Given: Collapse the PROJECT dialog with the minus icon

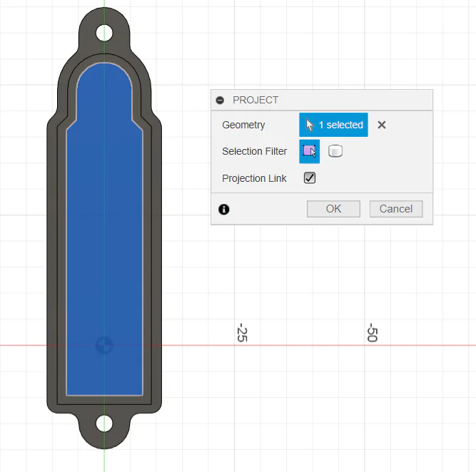Looking at the screenshot, I should (x=220, y=100).
